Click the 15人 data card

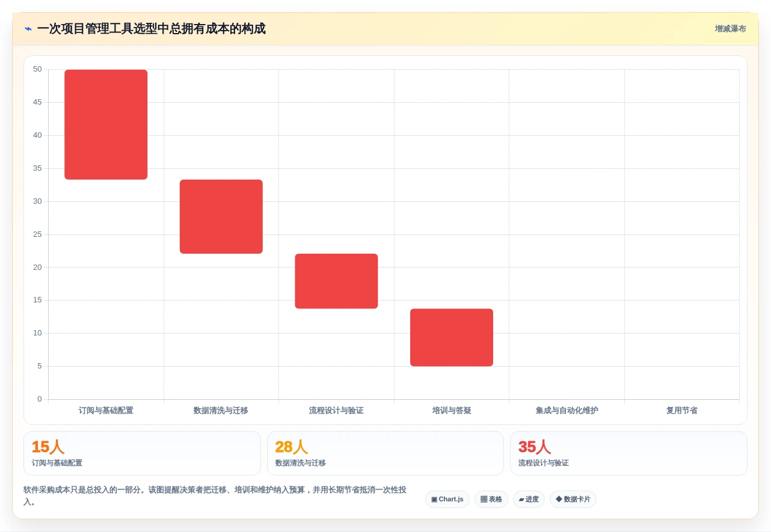142,453
